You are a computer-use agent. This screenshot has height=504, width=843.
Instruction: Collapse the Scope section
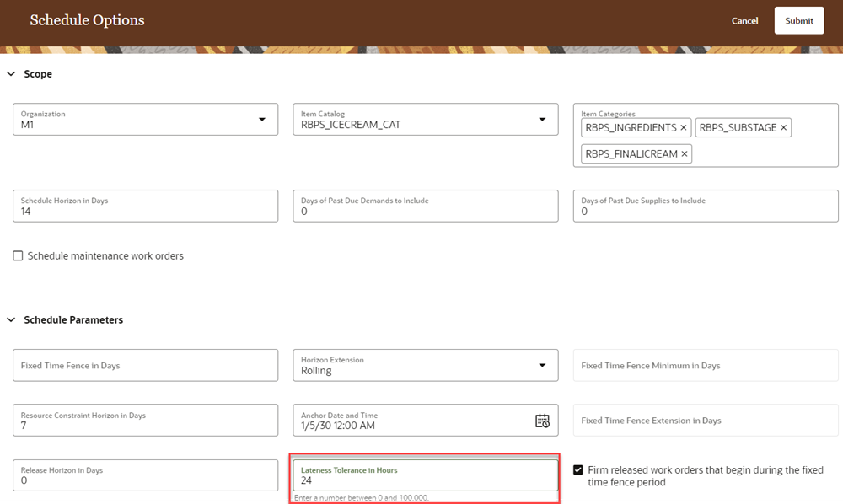click(x=11, y=73)
